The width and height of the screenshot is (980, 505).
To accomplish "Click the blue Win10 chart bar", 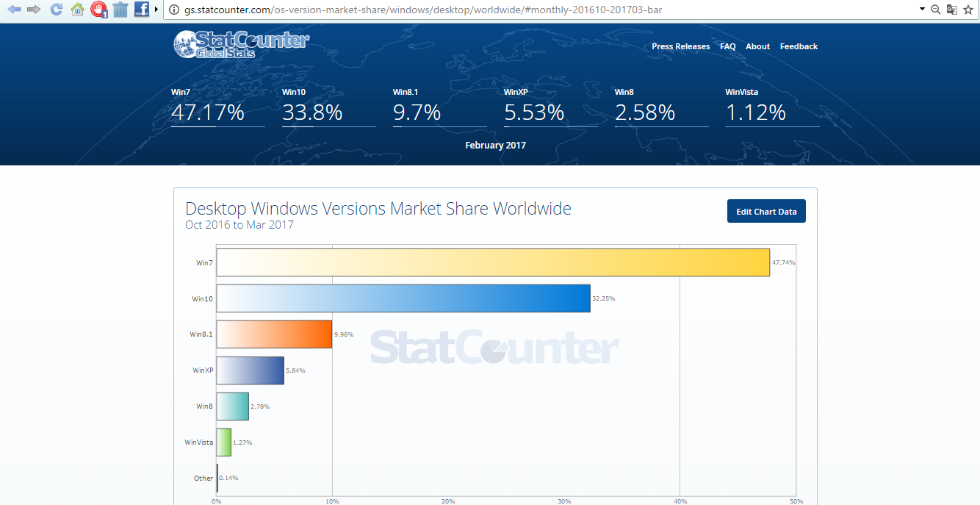I will (403, 298).
